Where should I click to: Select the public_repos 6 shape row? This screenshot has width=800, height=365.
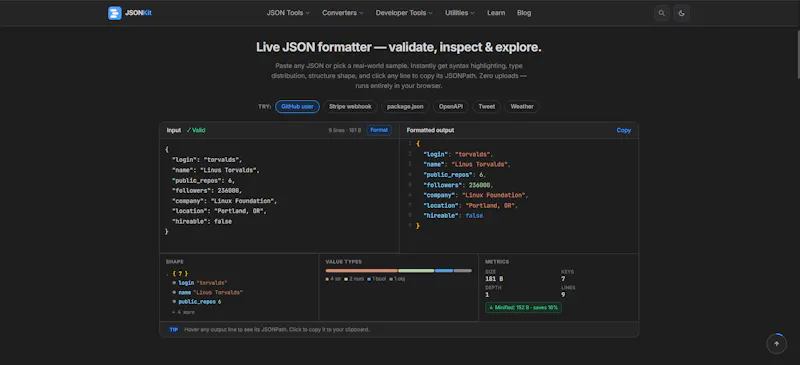(196, 302)
